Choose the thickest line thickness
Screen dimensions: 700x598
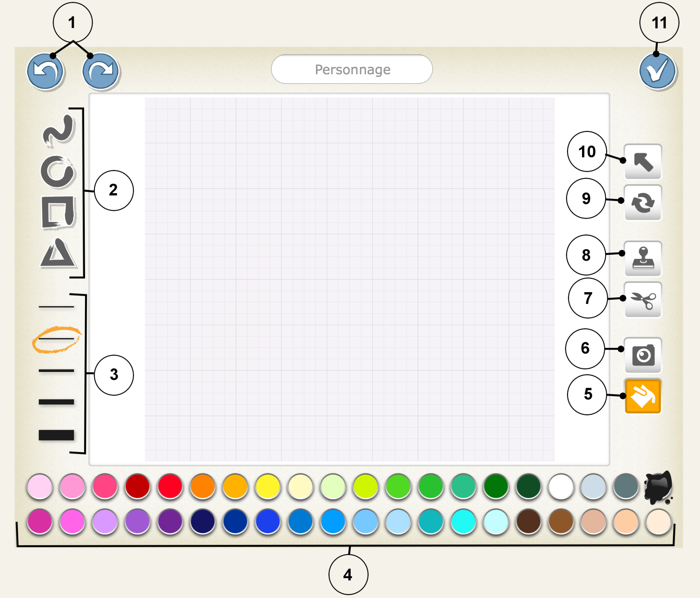[56, 435]
